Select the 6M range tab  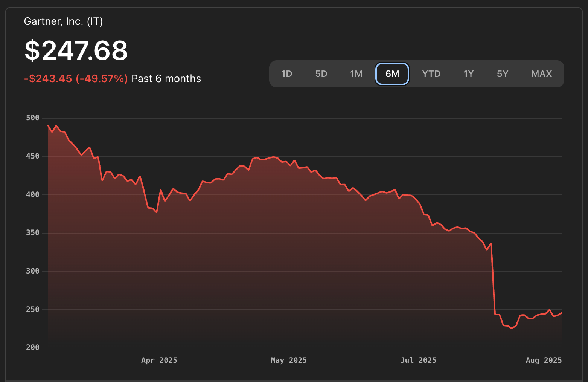coord(392,74)
